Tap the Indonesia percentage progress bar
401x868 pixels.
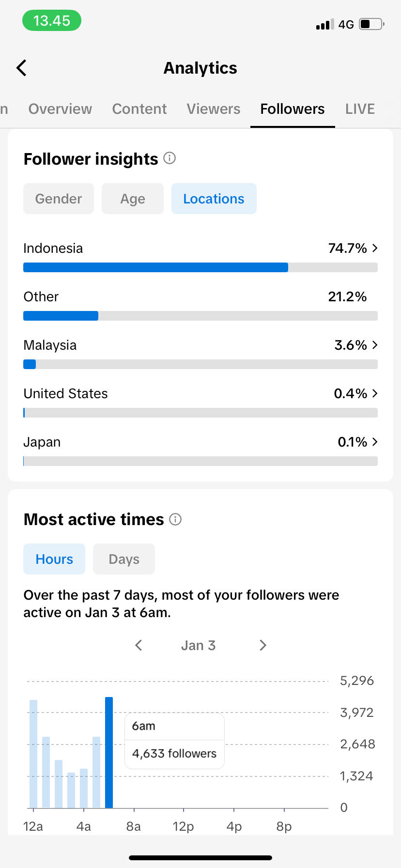[200, 267]
